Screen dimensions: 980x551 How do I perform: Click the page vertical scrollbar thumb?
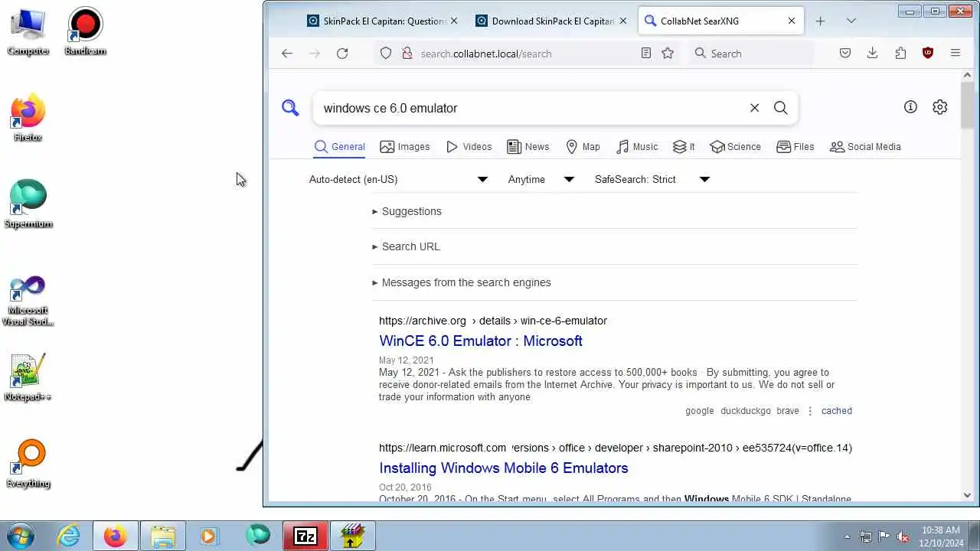(967, 106)
